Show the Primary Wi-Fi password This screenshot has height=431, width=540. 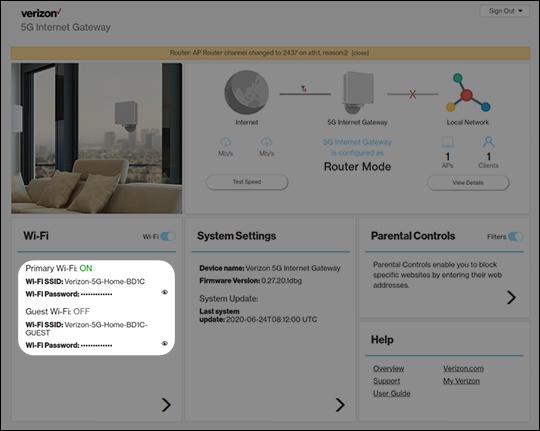coord(165,293)
